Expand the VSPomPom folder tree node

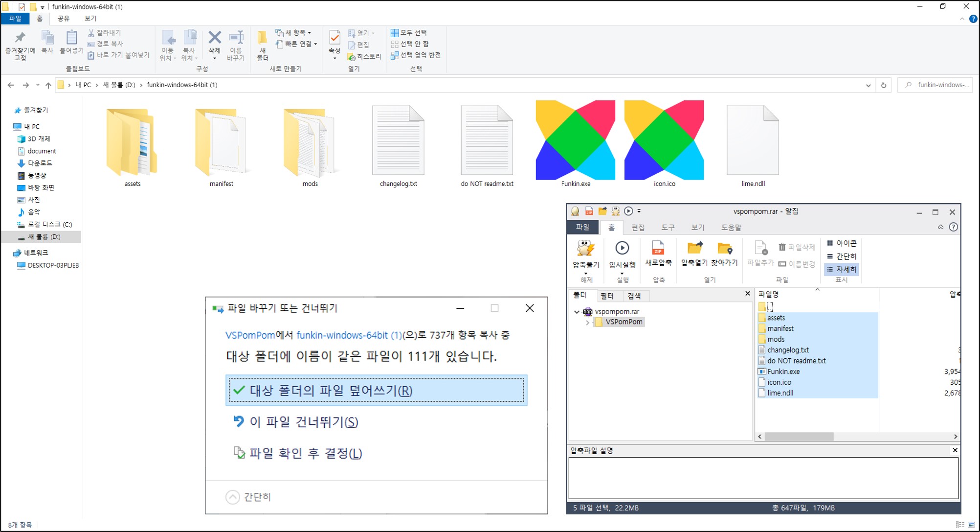point(587,322)
